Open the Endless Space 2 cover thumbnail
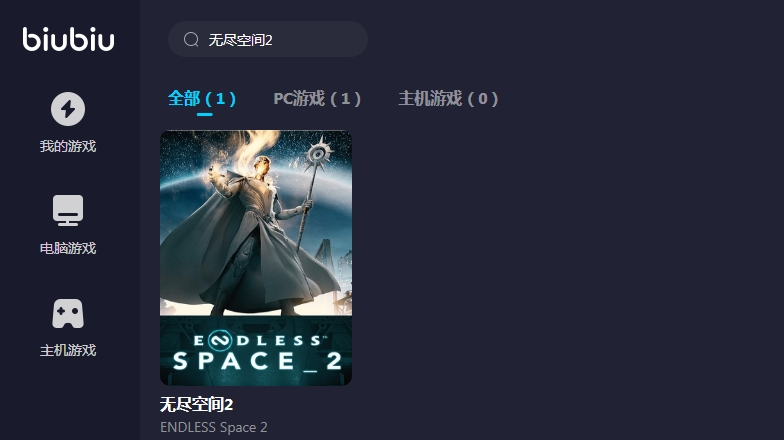This screenshot has width=784, height=440. 256,258
